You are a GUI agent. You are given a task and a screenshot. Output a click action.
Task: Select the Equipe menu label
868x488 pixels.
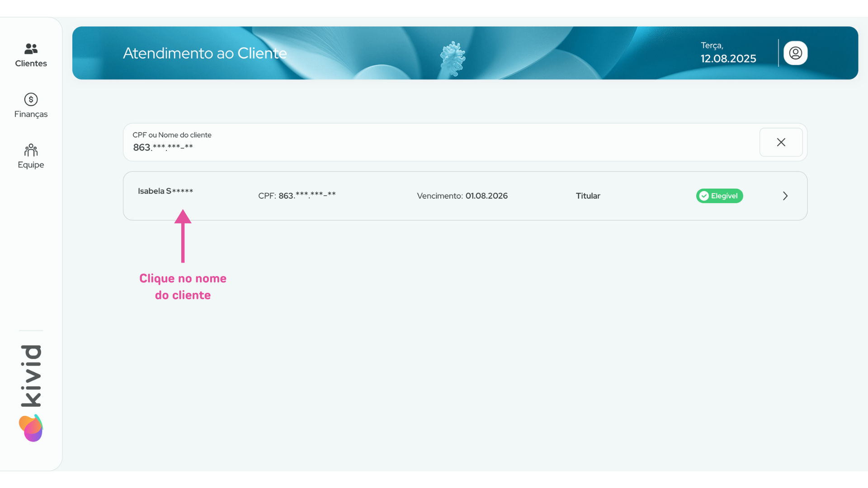pos(31,165)
